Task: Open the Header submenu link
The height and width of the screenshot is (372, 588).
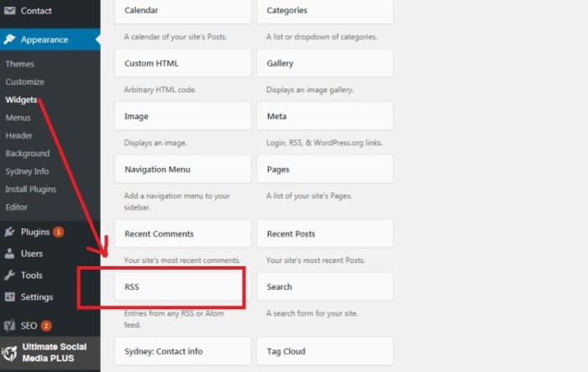Action: 18,135
